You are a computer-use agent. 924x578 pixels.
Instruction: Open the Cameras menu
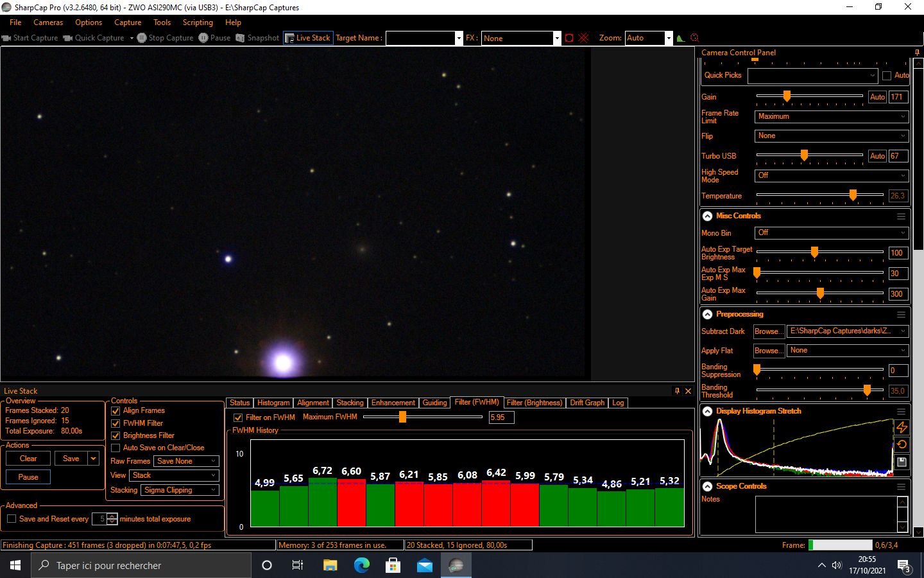pos(48,22)
